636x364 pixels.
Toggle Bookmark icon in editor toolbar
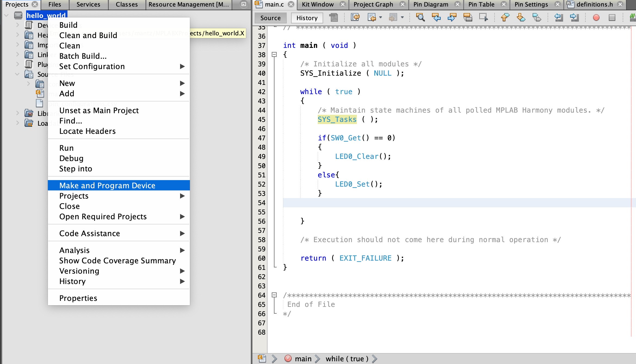point(536,18)
